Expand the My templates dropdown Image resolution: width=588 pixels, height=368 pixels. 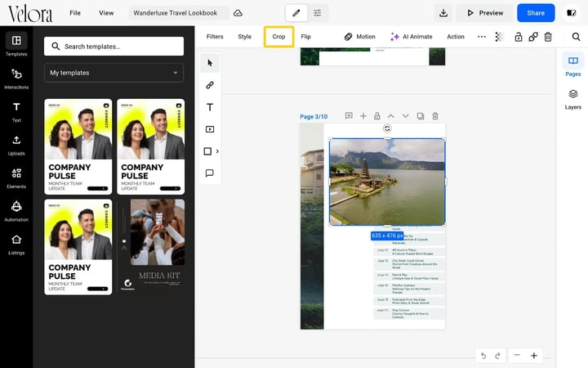click(x=114, y=73)
